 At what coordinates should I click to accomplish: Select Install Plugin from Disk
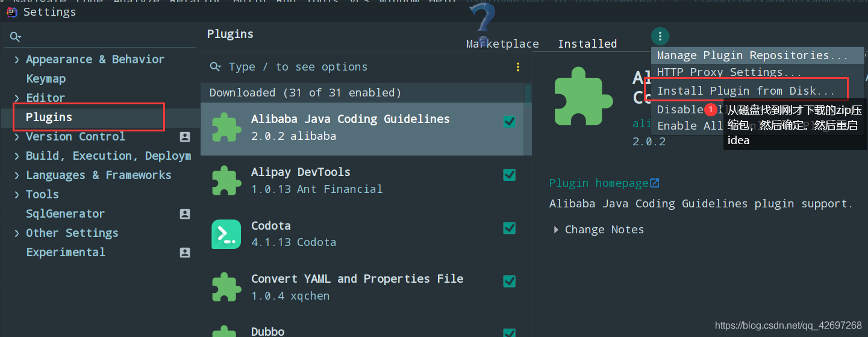[746, 91]
